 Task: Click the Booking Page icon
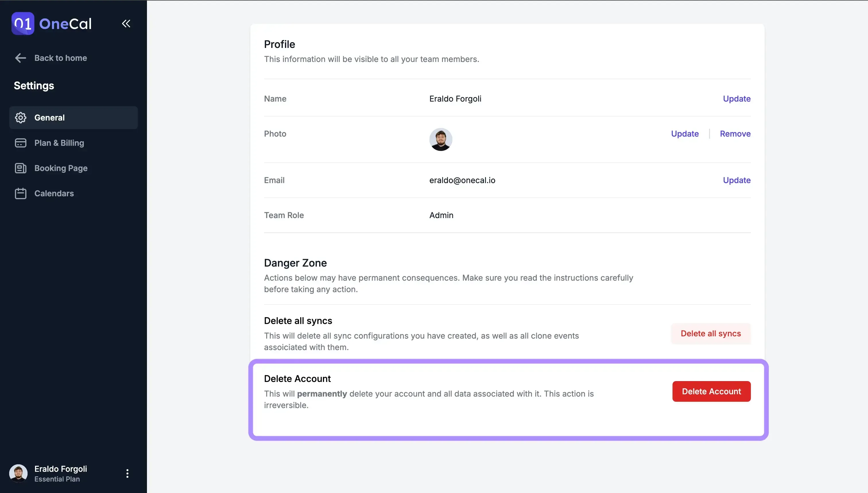tap(20, 168)
